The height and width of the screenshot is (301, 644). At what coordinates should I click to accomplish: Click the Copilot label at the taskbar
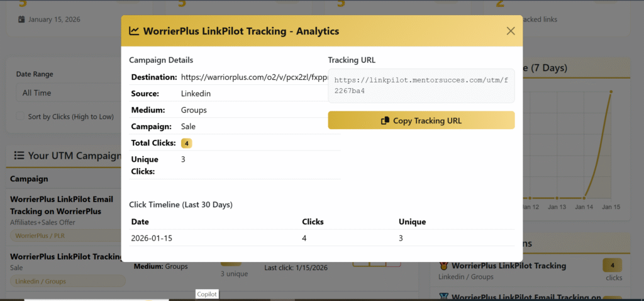pyautogui.click(x=207, y=293)
